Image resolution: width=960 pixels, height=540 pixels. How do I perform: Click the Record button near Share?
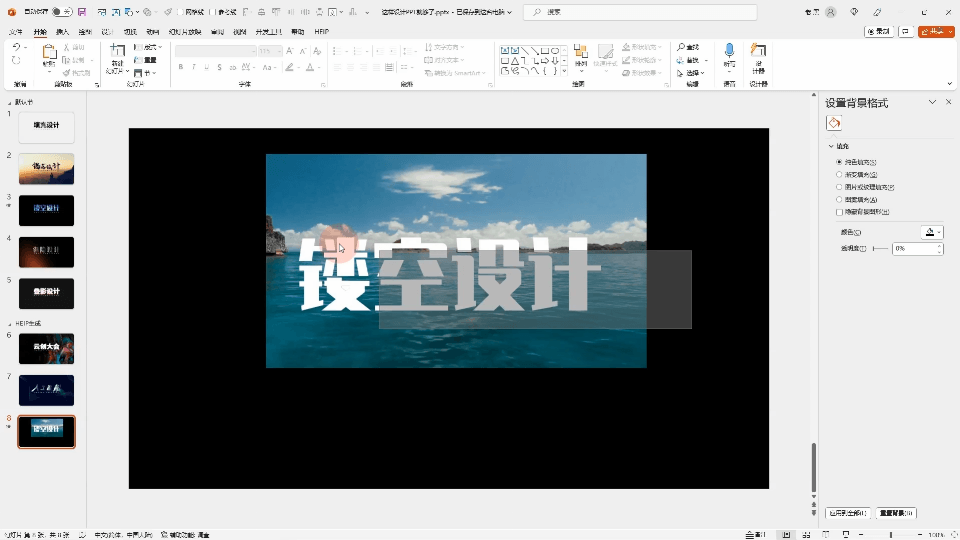click(x=879, y=31)
